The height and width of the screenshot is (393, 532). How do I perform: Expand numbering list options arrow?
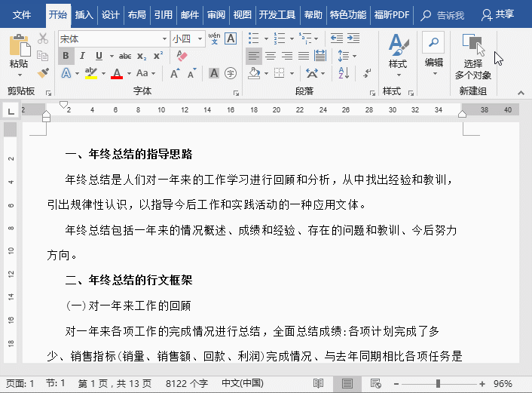click(292, 38)
